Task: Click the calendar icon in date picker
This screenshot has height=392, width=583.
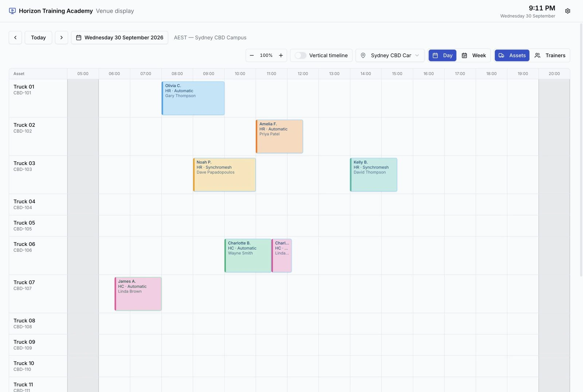Action: (79, 38)
